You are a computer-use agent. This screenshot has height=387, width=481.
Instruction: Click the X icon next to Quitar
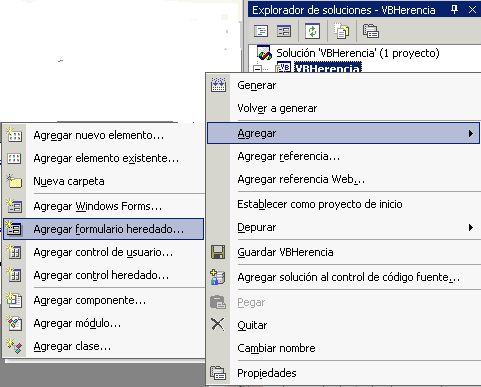pos(218,324)
